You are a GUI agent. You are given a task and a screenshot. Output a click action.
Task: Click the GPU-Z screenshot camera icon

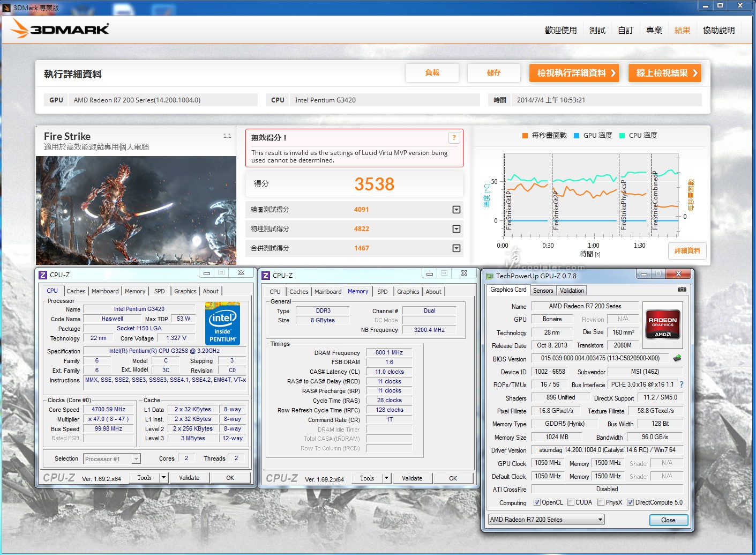tap(682, 290)
